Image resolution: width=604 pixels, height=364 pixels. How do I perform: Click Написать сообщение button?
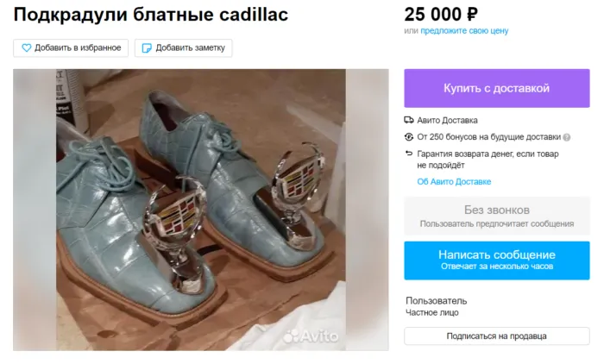pos(497,260)
